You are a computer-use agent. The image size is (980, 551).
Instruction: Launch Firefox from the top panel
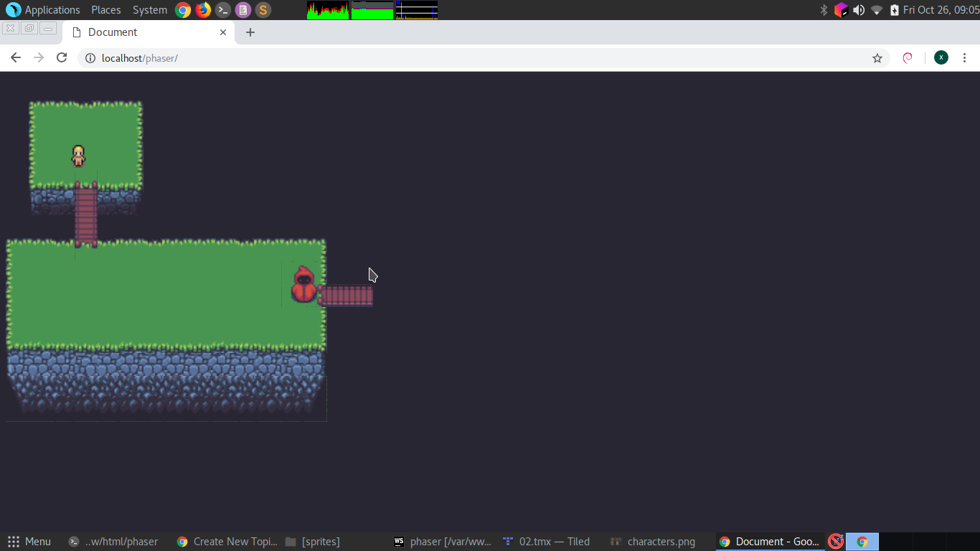(203, 10)
